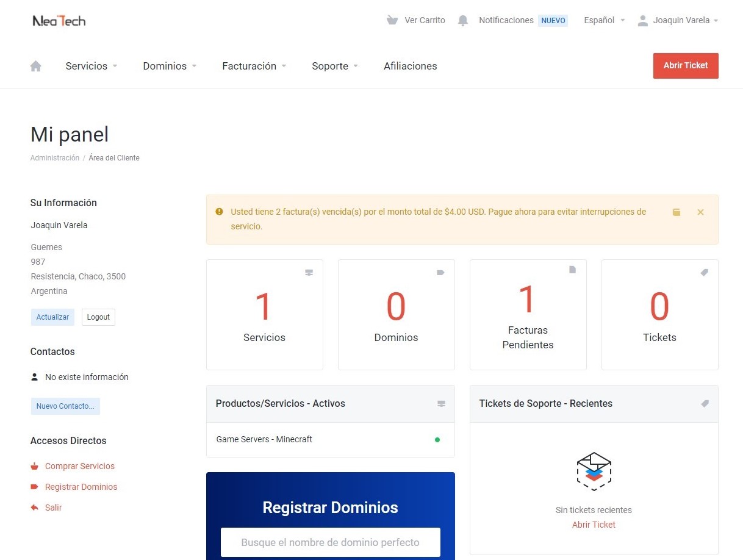This screenshot has height=560, width=743.
Task: Click the tag icon on Dominios card
Action: pos(440,273)
